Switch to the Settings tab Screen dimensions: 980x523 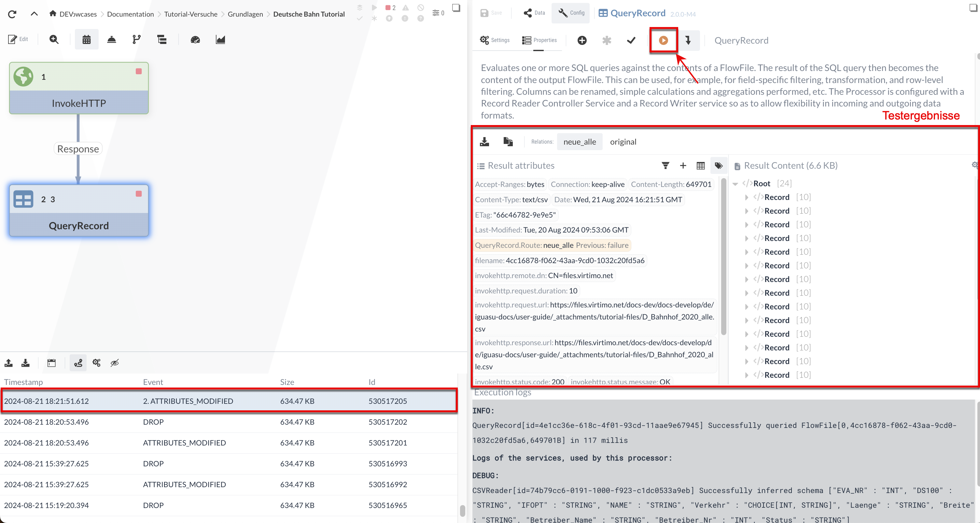tap(494, 40)
